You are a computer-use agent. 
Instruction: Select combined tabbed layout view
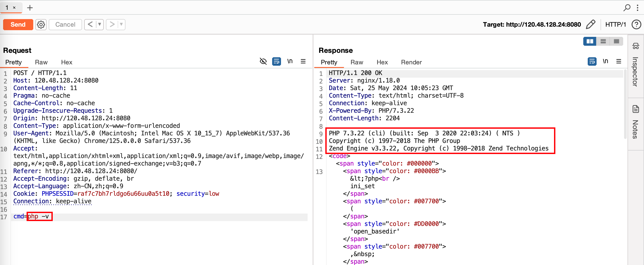pyautogui.click(x=616, y=41)
